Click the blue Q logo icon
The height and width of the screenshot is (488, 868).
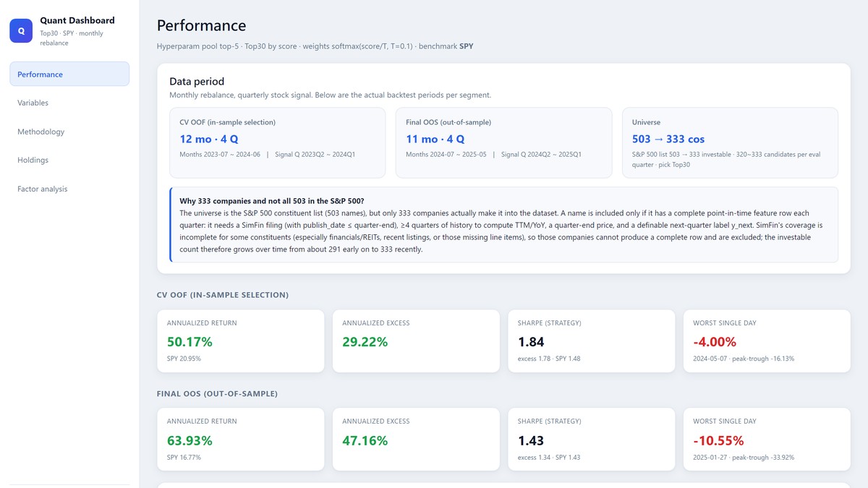tap(21, 31)
